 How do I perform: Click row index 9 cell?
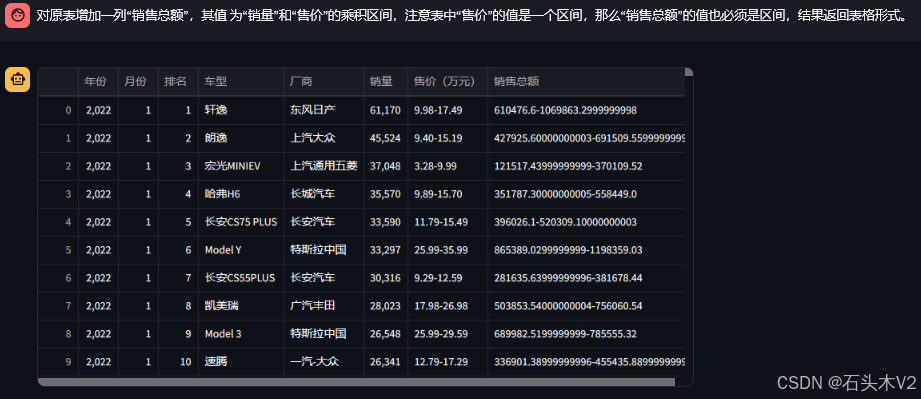[x=58, y=361]
